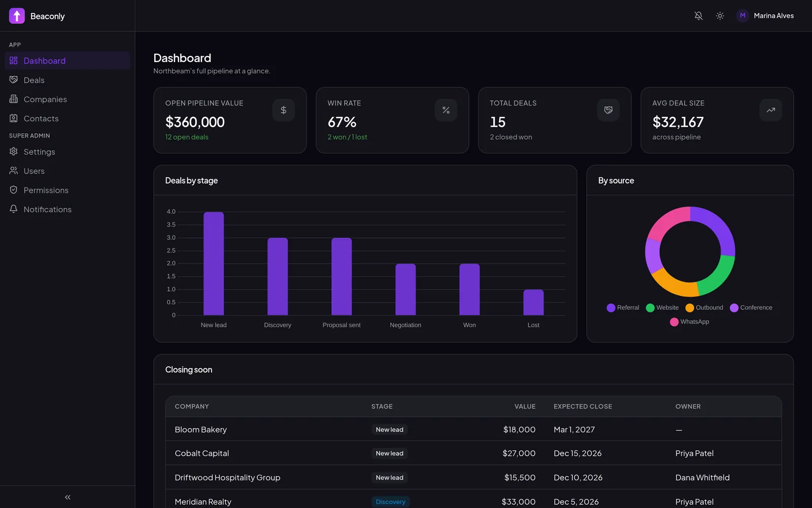Click Dana Whitfield owner cell
The width and height of the screenshot is (812, 508).
[x=702, y=478]
